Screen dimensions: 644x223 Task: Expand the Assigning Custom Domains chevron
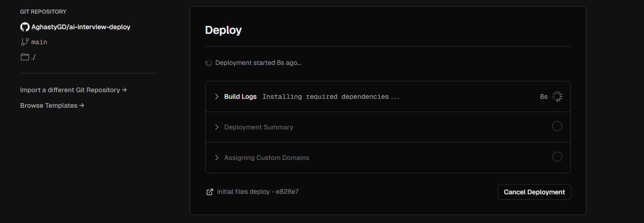click(x=217, y=158)
